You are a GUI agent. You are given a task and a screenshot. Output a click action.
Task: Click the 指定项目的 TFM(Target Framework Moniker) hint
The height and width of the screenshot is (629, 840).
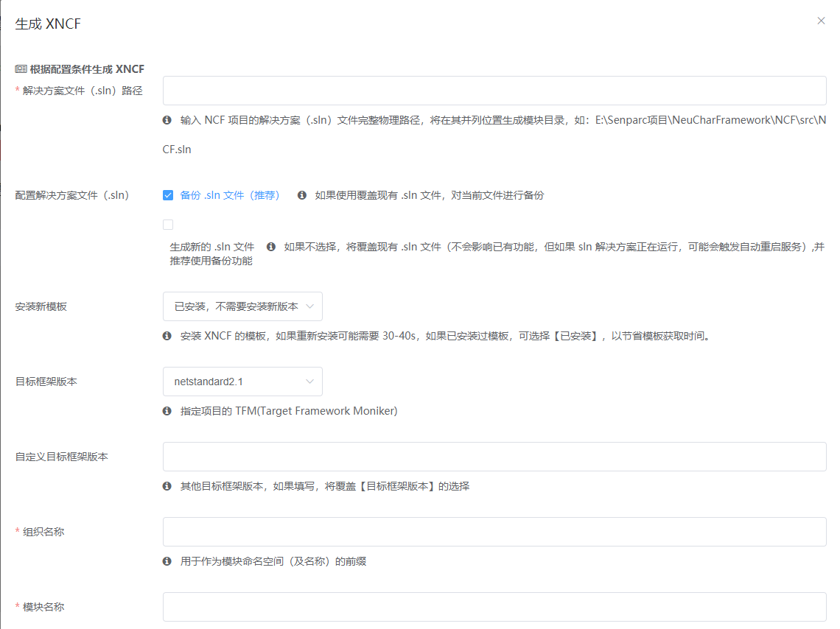click(x=289, y=410)
